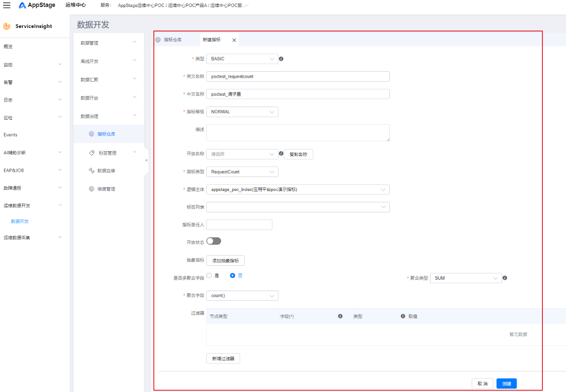Open 数据血缘 in the side menu
The image size is (566, 392).
[x=106, y=171]
